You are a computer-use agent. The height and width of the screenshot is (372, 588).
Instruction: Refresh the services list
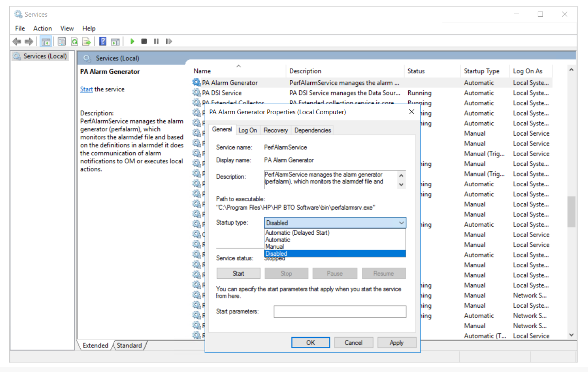pos(75,41)
